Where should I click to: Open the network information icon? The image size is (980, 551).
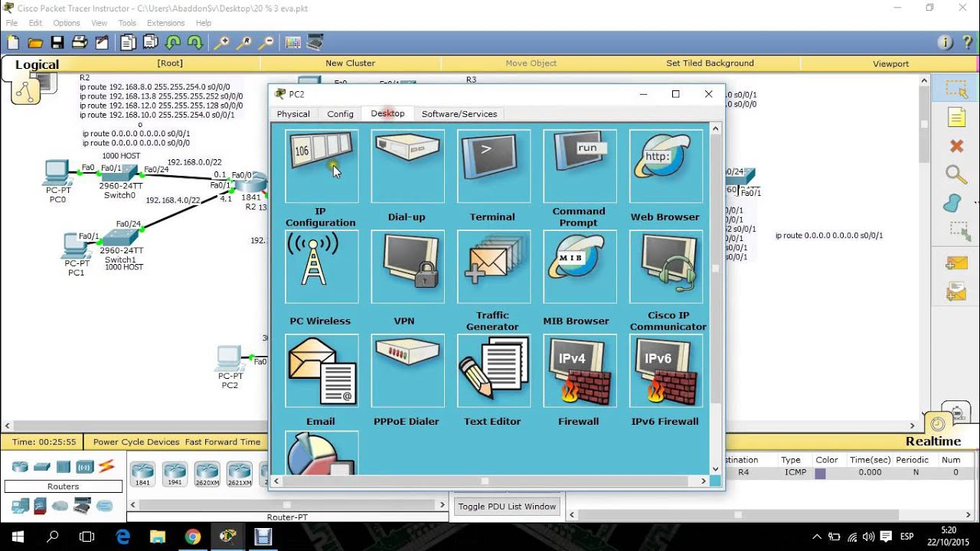tap(946, 43)
